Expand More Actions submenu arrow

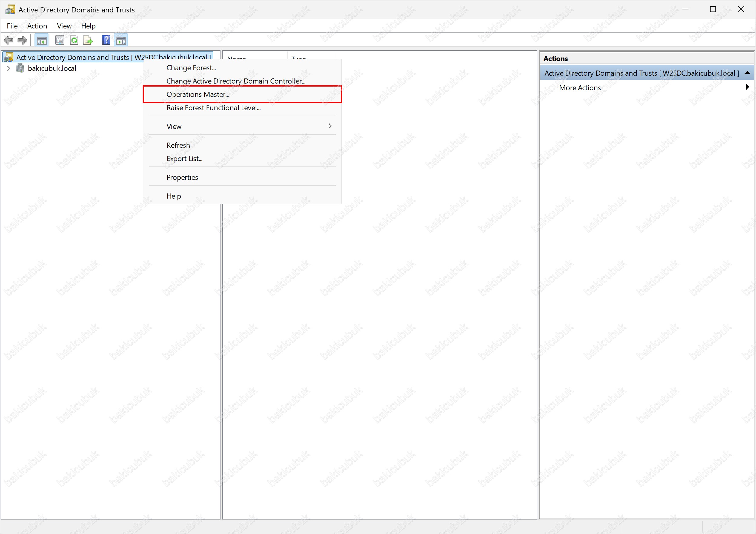[x=748, y=87]
